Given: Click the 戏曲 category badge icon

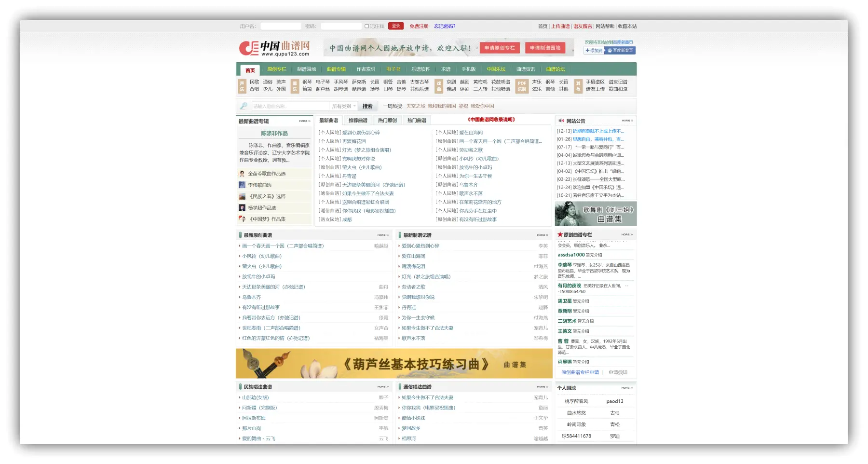Looking at the screenshot, I should pos(439,86).
